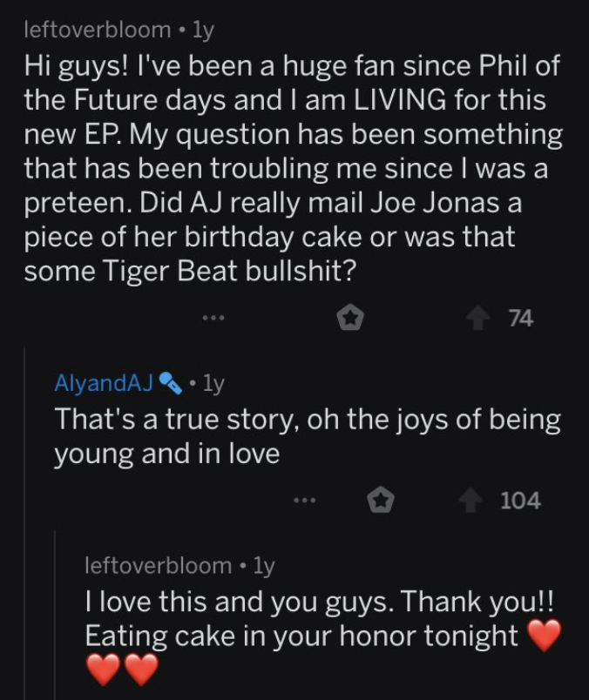Click the 1y timestamp on top comment
This screenshot has height=700, width=589.
pyautogui.click(x=203, y=30)
